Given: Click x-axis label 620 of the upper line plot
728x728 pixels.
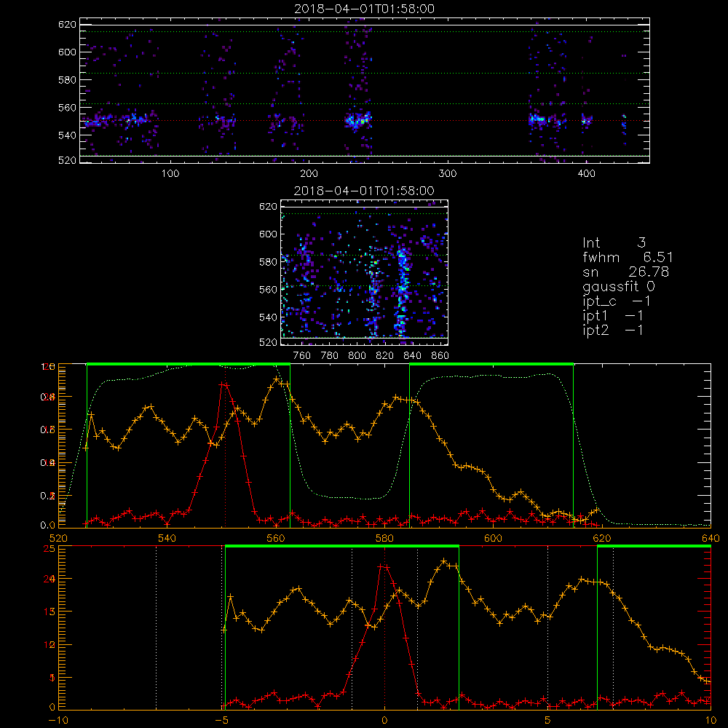Looking at the screenshot, I should pyautogui.click(x=602, y=538).
